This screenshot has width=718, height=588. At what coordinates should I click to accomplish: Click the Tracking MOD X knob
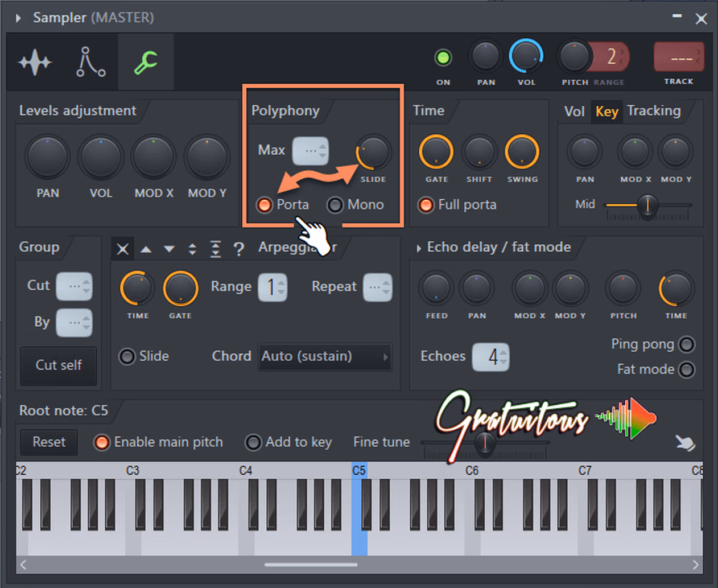point(634,153)
